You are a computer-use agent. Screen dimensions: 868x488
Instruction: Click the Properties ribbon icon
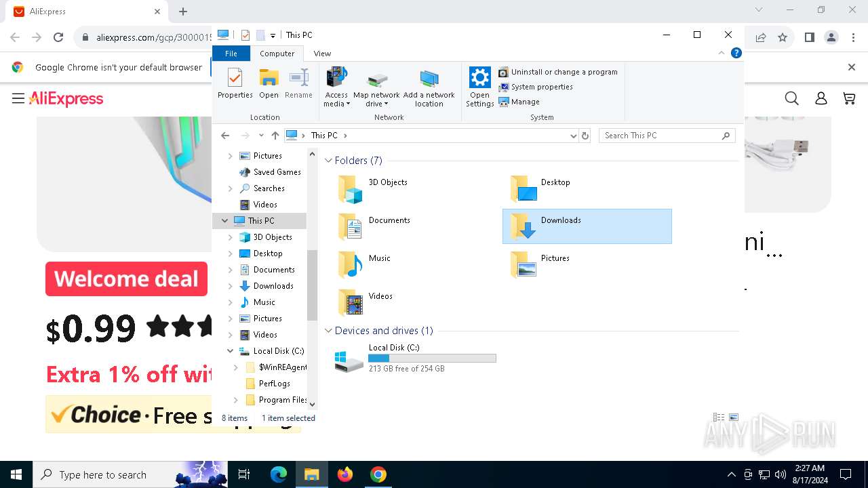235,84
